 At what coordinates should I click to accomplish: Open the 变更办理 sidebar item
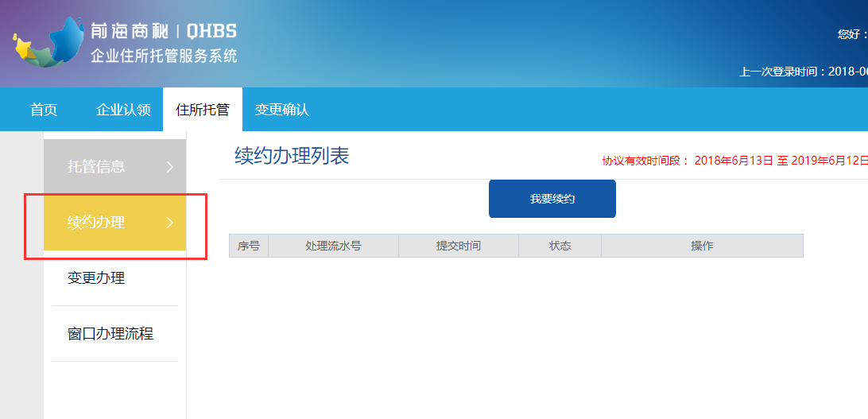[96, 278]
